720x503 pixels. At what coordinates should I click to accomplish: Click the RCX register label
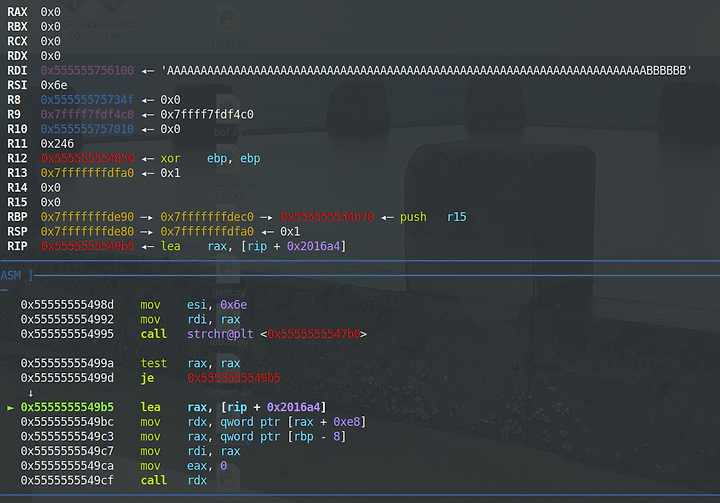click(17, 41)
